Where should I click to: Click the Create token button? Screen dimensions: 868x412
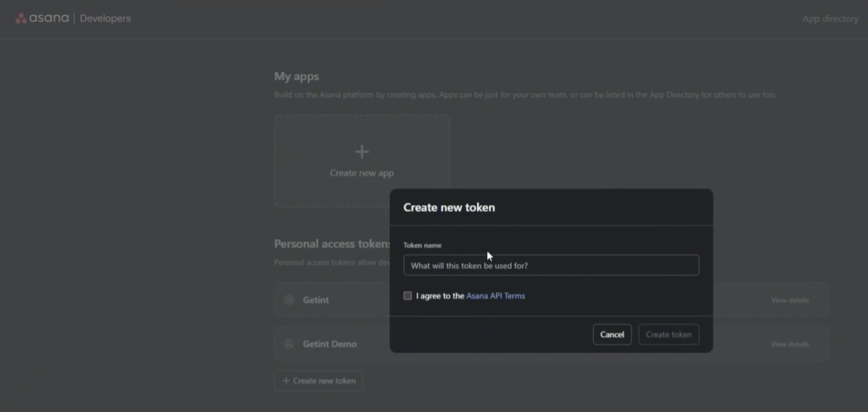669,334
